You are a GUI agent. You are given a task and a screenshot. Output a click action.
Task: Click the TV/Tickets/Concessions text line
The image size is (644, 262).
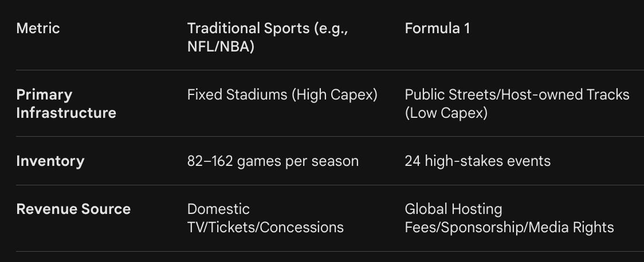pyautogui.click(x=265, y=227)
